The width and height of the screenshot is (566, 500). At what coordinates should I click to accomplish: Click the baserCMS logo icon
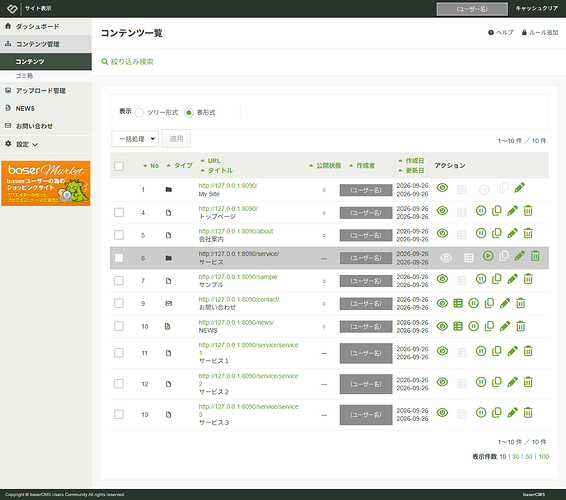coord(12,8)
